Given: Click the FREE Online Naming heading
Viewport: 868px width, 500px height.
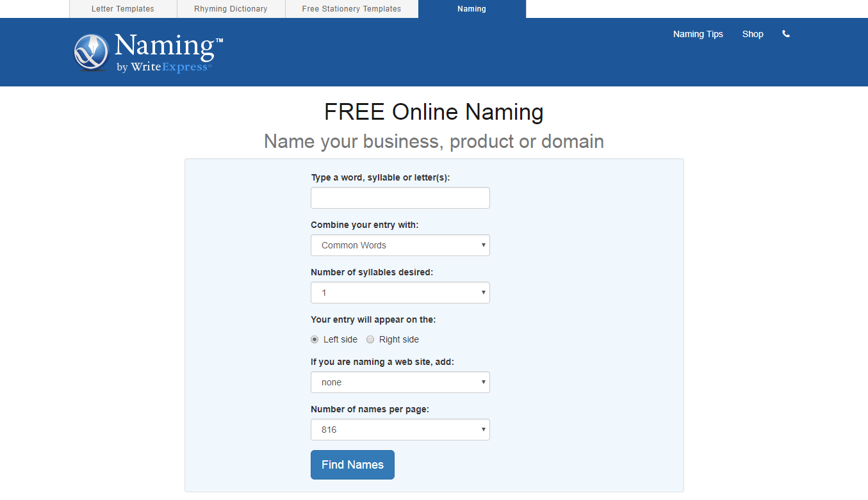Looking at the screenshot, I should point(434,111).
